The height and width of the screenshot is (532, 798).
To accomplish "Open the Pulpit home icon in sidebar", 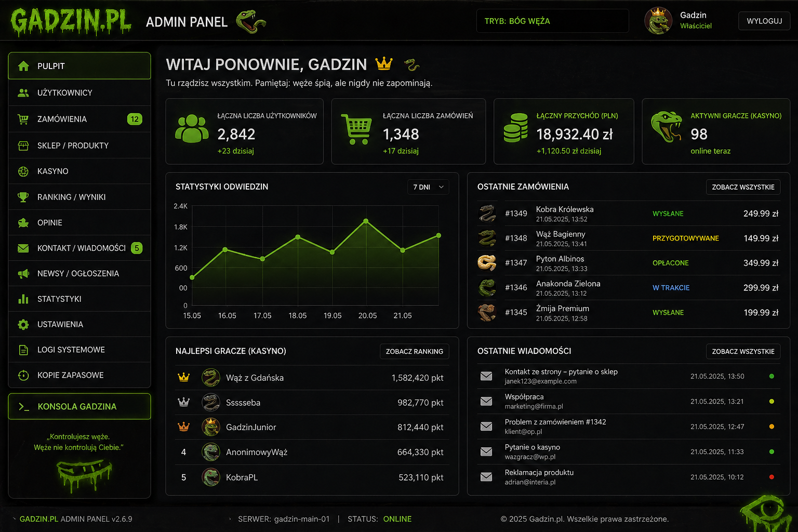I will click(x=23, y=66).
